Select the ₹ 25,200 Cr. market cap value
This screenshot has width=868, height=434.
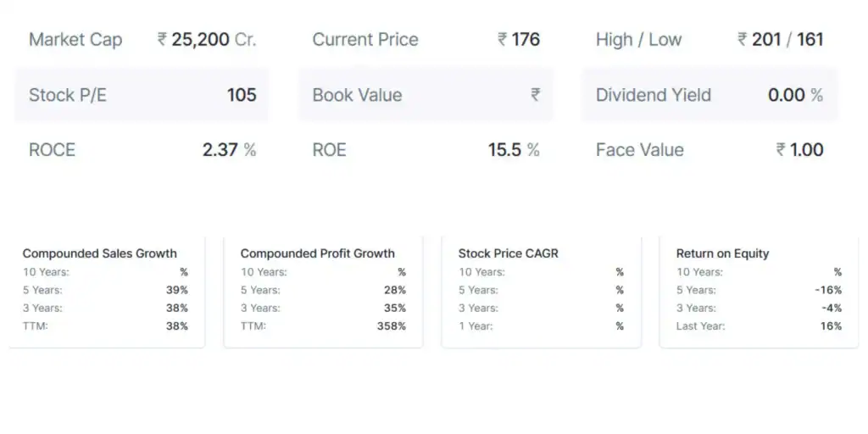(207, 40)
